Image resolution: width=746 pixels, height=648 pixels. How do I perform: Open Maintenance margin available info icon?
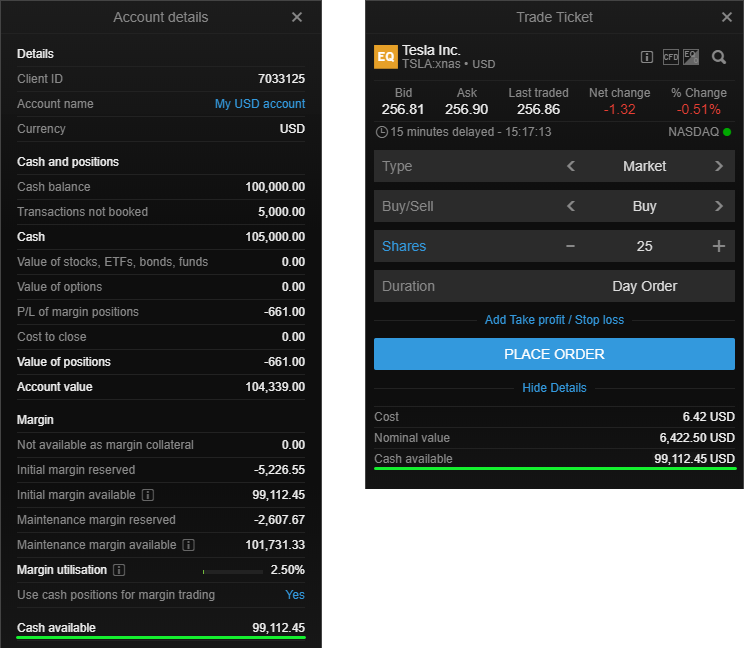188,545
